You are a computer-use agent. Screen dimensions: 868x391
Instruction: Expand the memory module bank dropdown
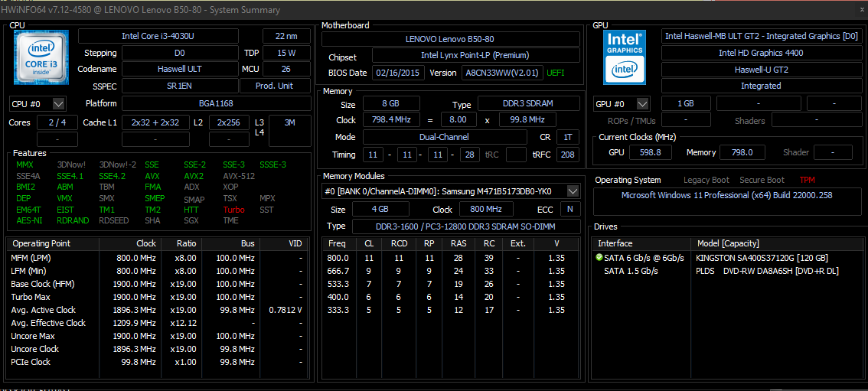[573, 191]
